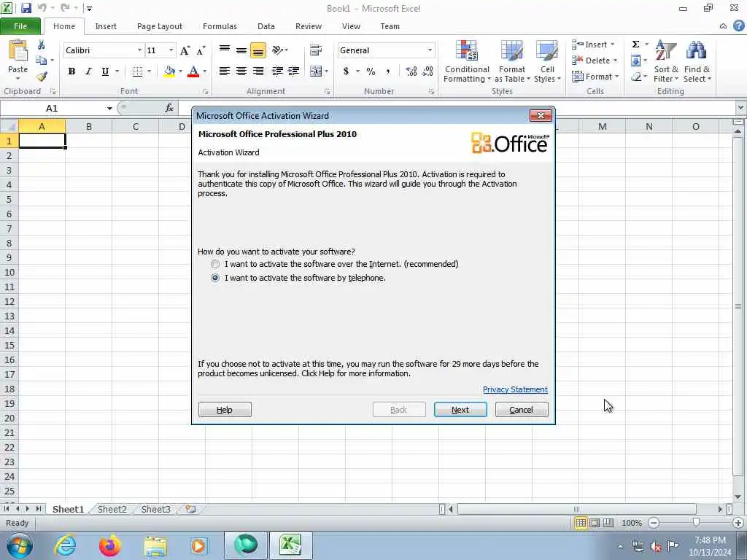Image resolution: width=747 pixels, height=560 pixels.
Task: Click the Center alignment icon
Action: point(241,71)
